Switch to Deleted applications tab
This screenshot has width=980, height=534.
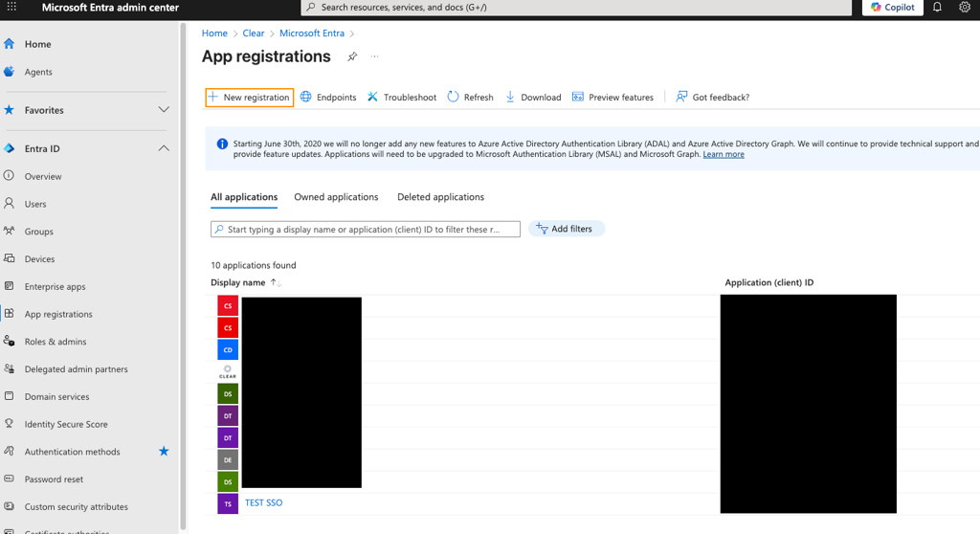click(440, 197)
